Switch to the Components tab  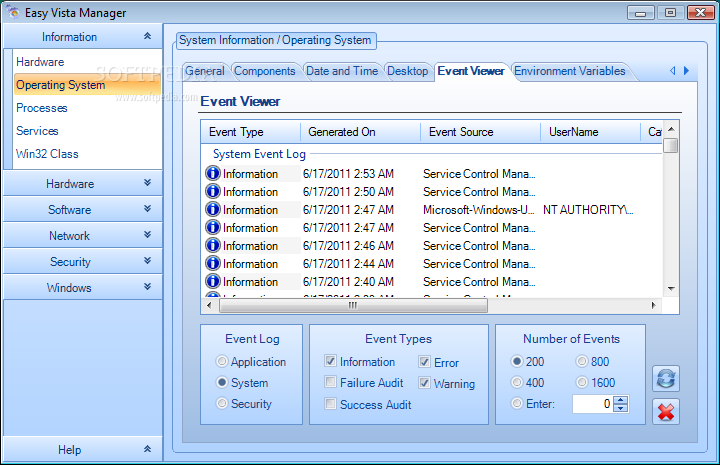click(265, 71)
